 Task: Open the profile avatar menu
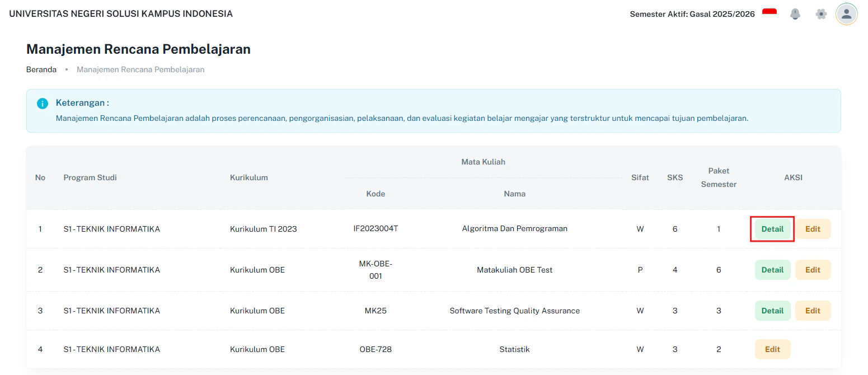pyautogui.click(x=846, y=13)
